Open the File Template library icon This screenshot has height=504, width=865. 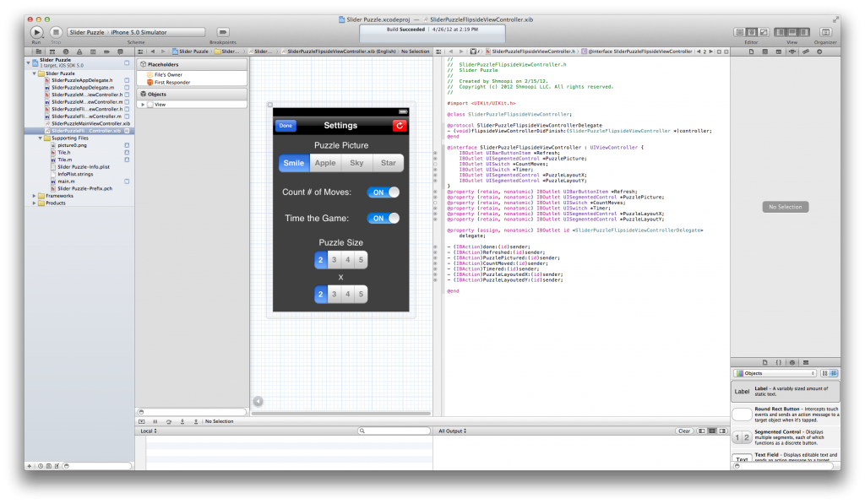pyautogui.click(x=765, y=362)
